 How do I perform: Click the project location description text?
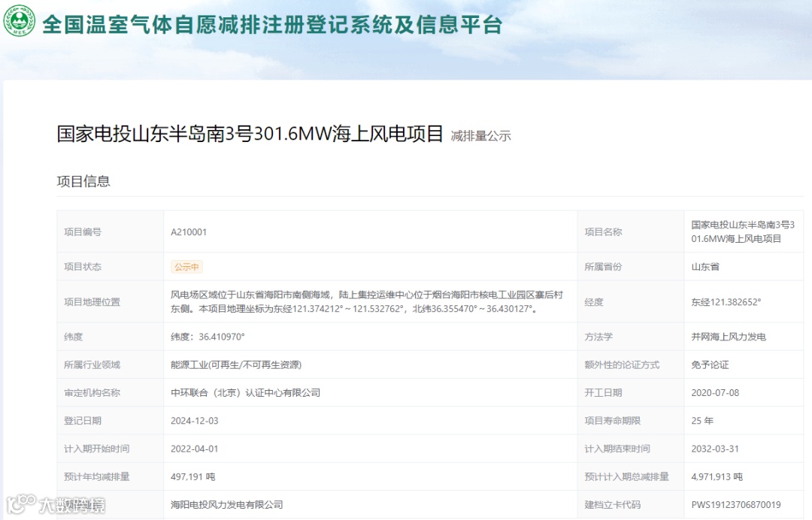pos(367,301)
